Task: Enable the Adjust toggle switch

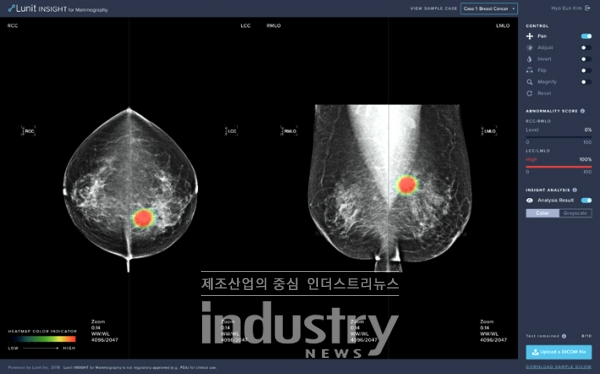Action: (586, 47)
